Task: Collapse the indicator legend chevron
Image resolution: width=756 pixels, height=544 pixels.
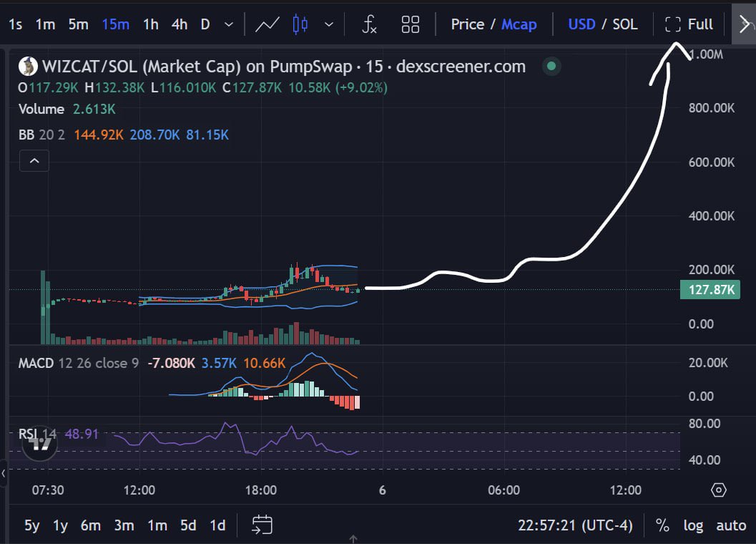Action: click(34, 161)
